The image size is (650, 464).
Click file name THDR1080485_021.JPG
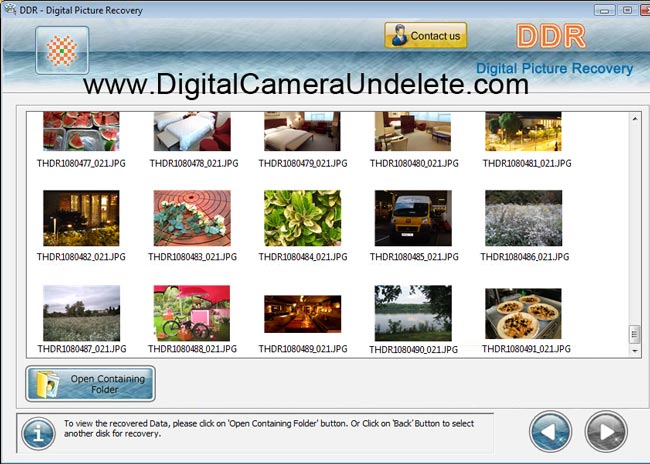coord(414,257)
